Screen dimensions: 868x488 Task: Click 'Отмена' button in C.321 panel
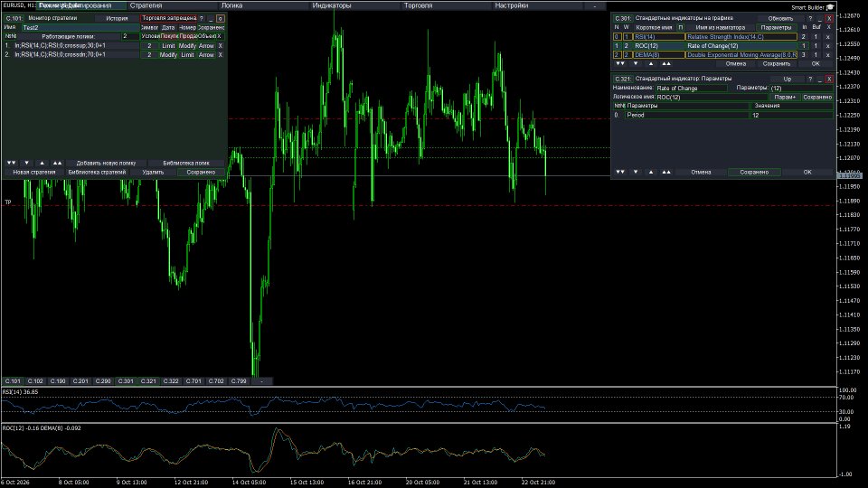tap(701, 172)
